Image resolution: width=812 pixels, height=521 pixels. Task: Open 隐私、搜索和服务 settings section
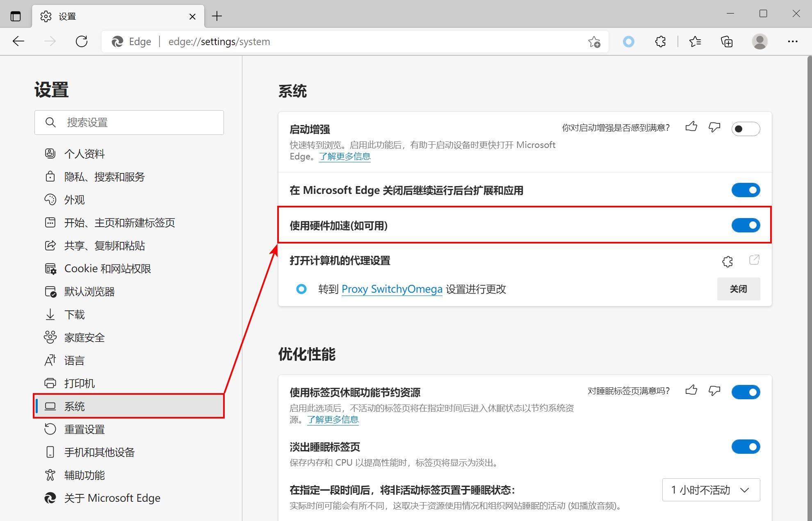pyautogui.click(x=129, y=177)
